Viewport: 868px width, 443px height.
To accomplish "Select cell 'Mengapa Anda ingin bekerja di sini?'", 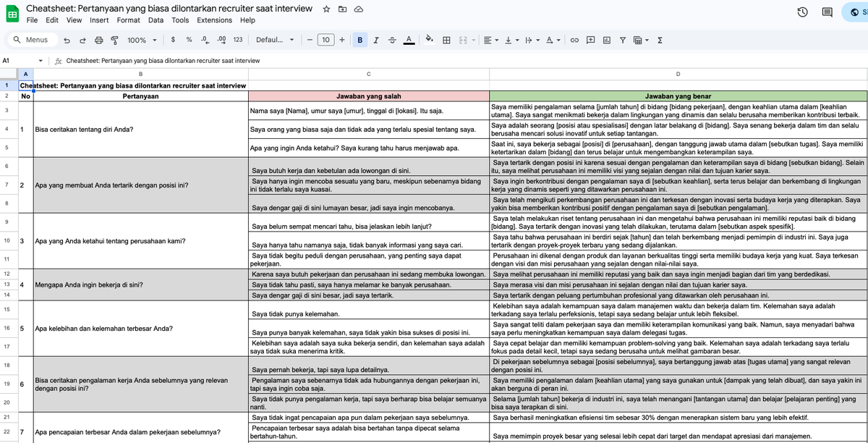I will [140, 284].
